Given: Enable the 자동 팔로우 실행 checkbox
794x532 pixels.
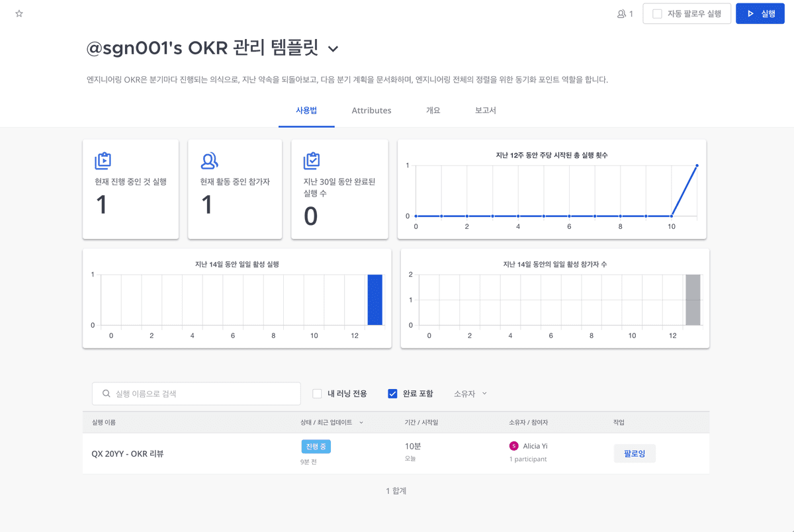Looking at the screenshot, I should click(657, 13).
